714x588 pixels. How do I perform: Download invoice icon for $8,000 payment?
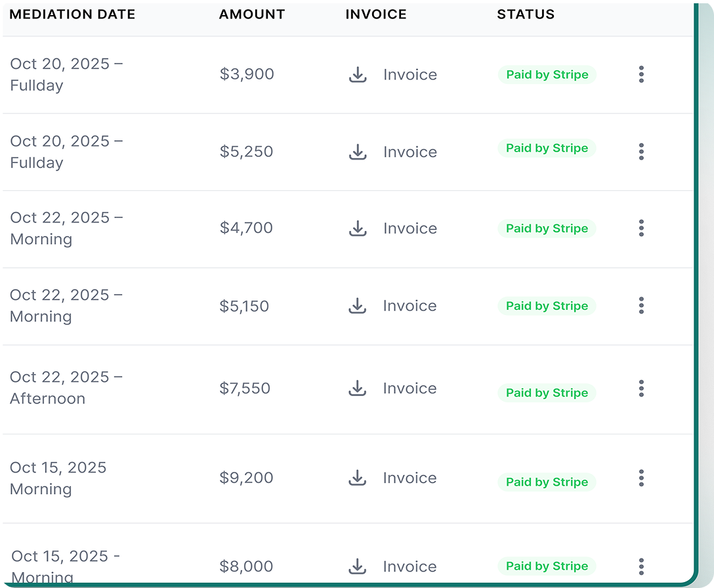(358, 566)
